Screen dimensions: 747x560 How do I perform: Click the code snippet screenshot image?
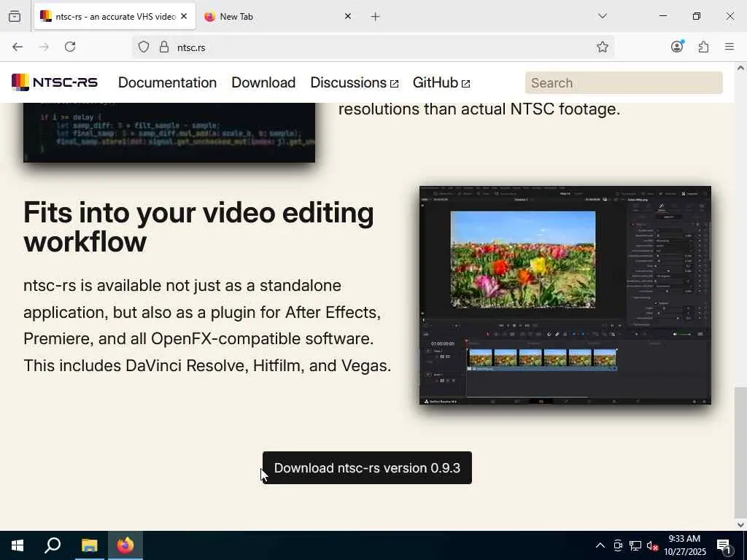tap(169, 133)
